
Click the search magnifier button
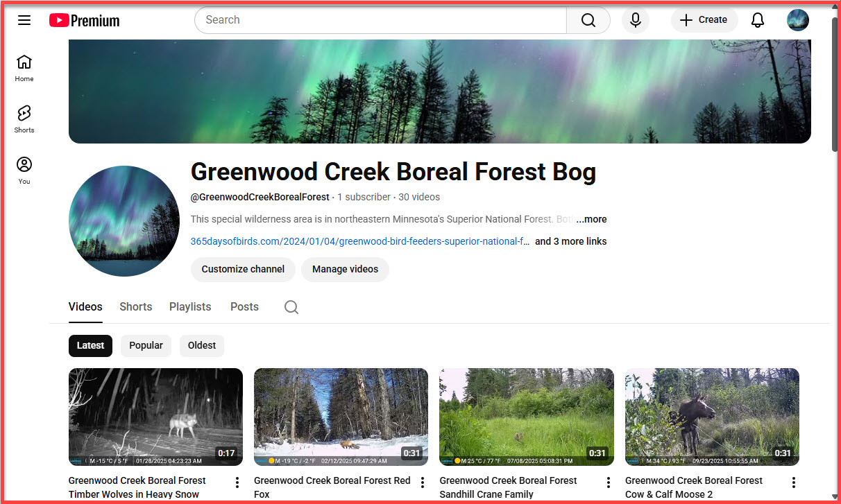(x=588, y=20)
